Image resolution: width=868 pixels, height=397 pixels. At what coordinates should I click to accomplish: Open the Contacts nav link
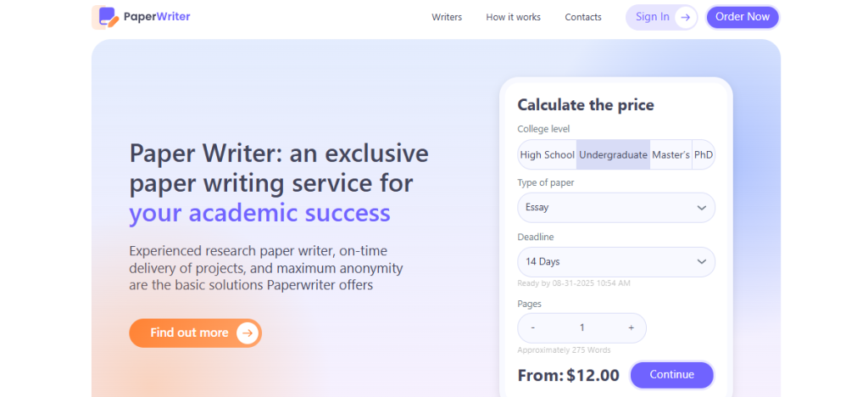click(x=583, y=17)
